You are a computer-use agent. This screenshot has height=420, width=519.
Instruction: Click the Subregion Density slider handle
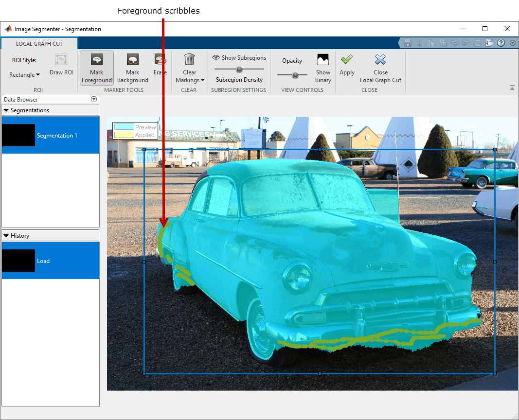tap(239, 70)
